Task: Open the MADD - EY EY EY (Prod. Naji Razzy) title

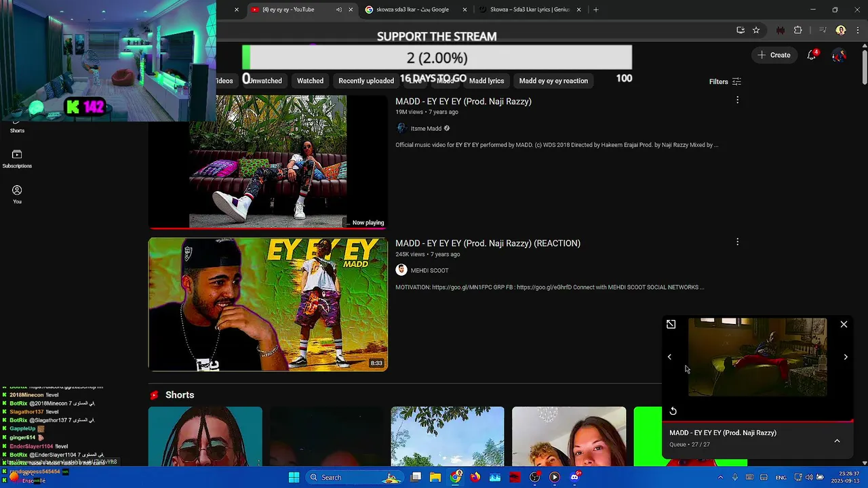Action: pyautogui.click(x=463, y=101)
